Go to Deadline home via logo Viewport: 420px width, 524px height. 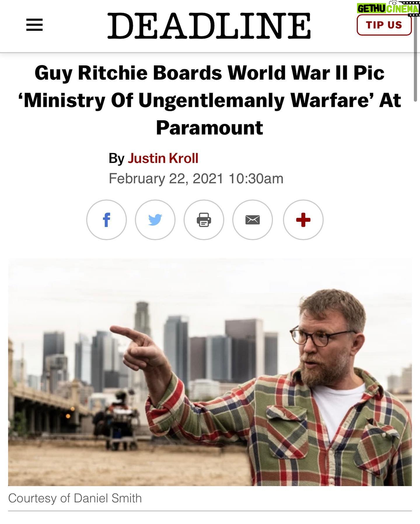click(x=209, y=25)
